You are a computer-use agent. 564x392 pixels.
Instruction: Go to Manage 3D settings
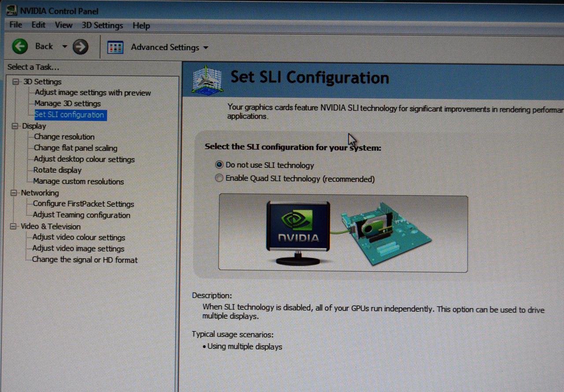pos(68,104)
